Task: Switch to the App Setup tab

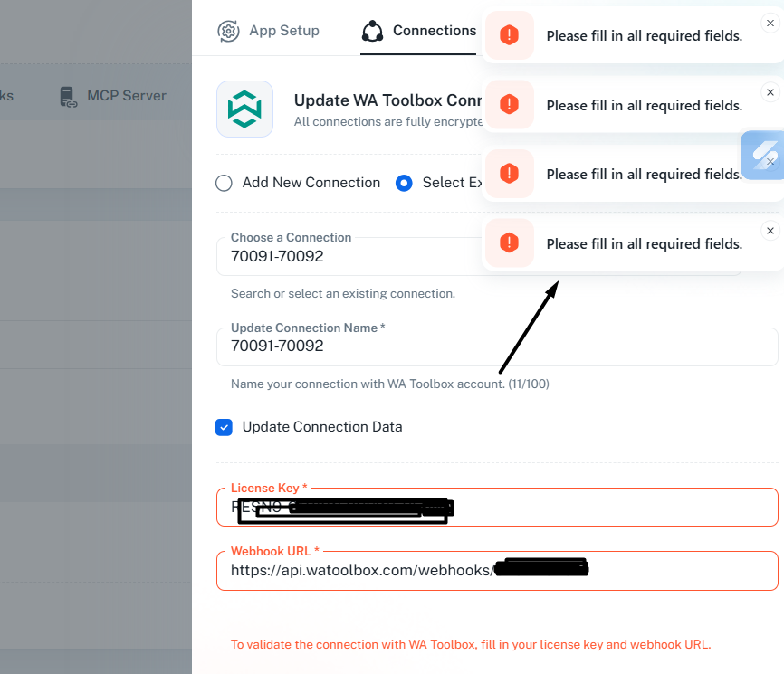Action: click(x=283, y=31)
